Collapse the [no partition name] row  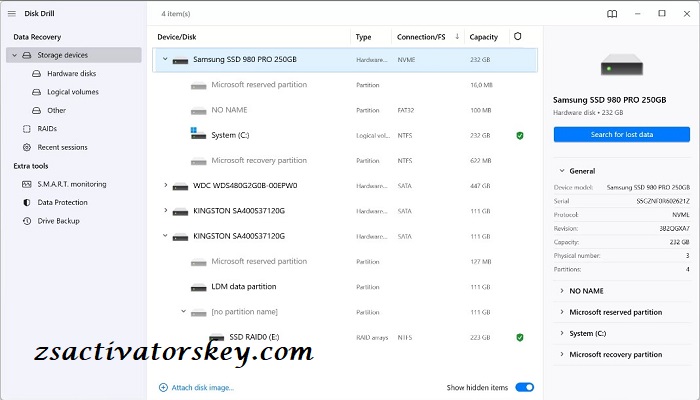pyautogui.click(x=183, y=311)
